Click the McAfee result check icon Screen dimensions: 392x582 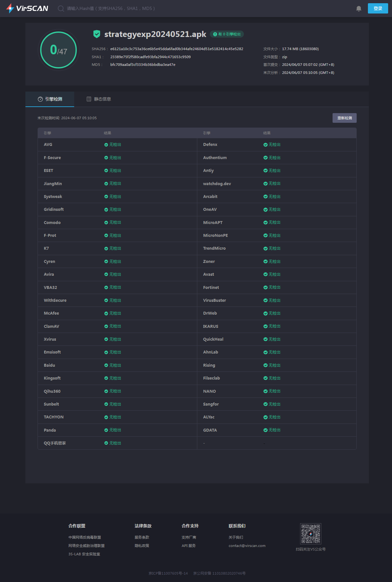click(x=106, y=313)
